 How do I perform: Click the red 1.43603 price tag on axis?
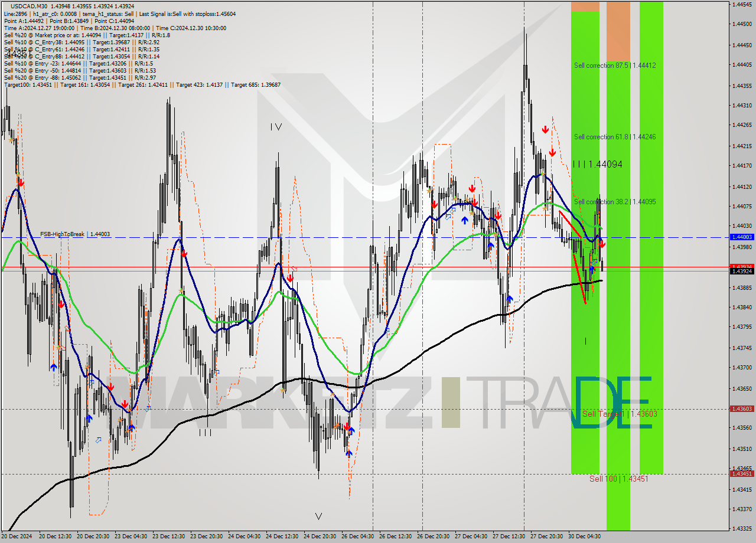(x=742, y=408)
